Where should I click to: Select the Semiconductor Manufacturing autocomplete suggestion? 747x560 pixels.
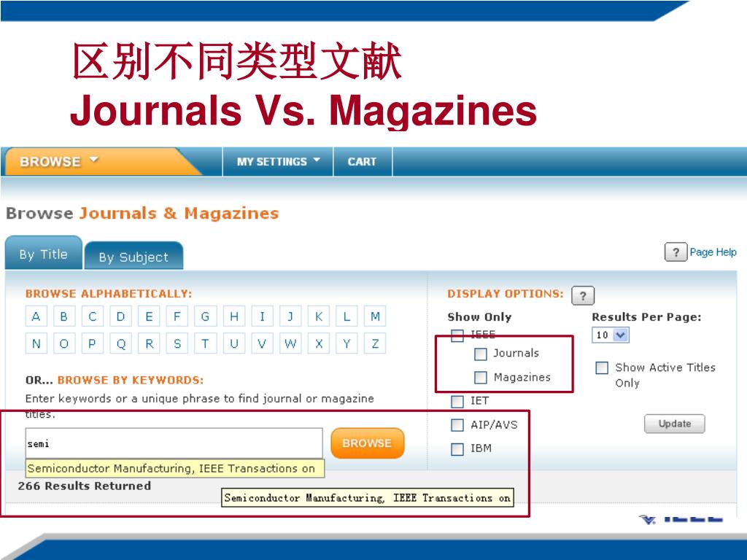pyautogui.click(x=175, y=469)
